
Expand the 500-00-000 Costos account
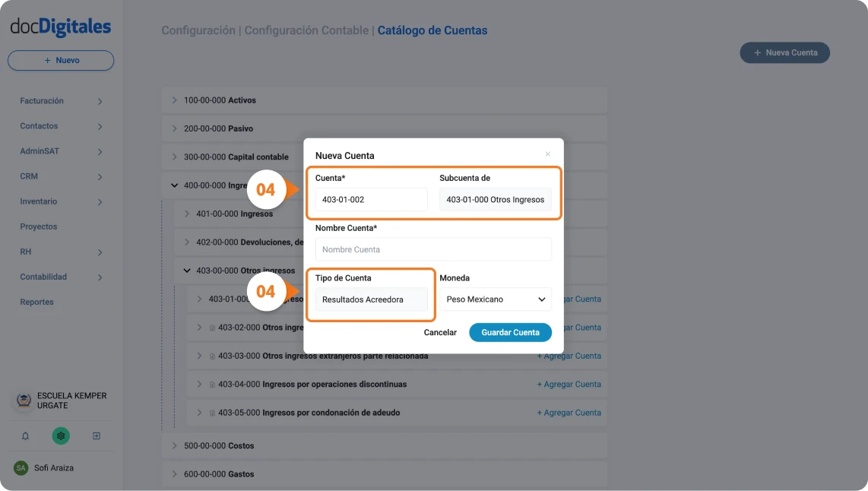[174, 445]
